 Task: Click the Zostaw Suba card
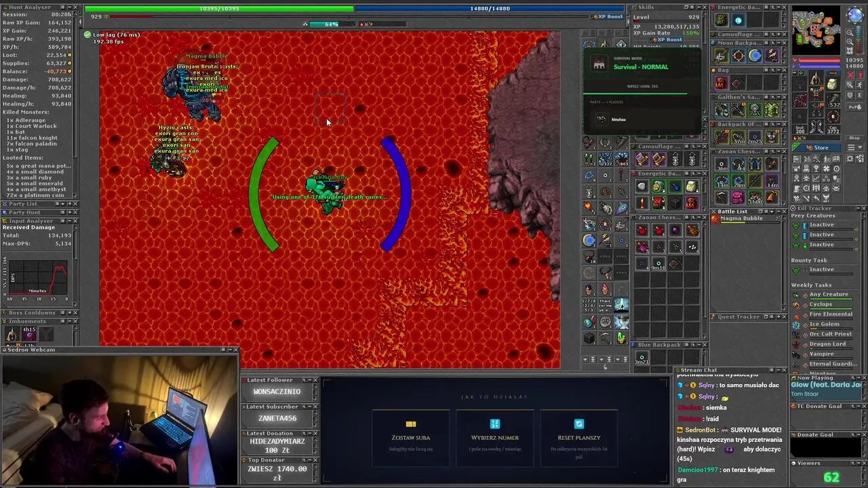(x=411, y=437)
